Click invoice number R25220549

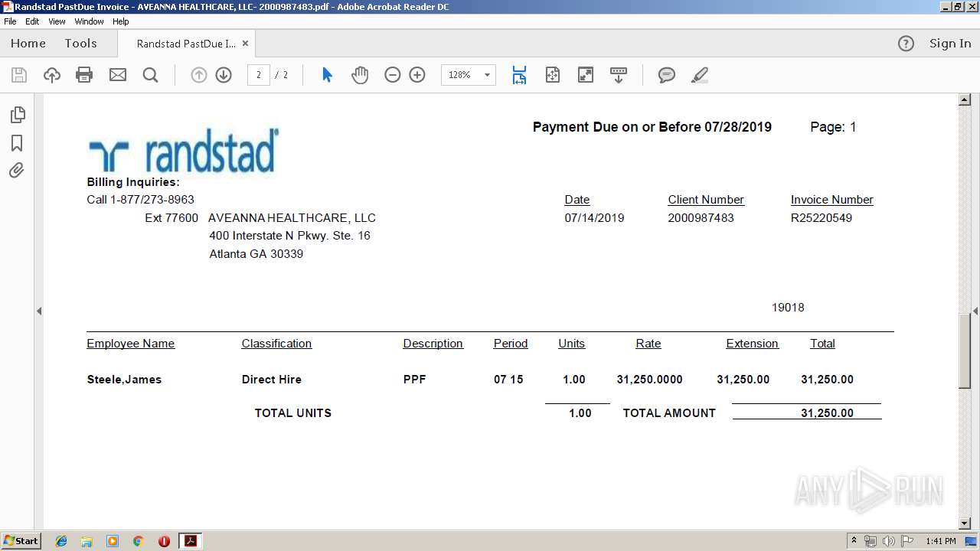(822, 218)
